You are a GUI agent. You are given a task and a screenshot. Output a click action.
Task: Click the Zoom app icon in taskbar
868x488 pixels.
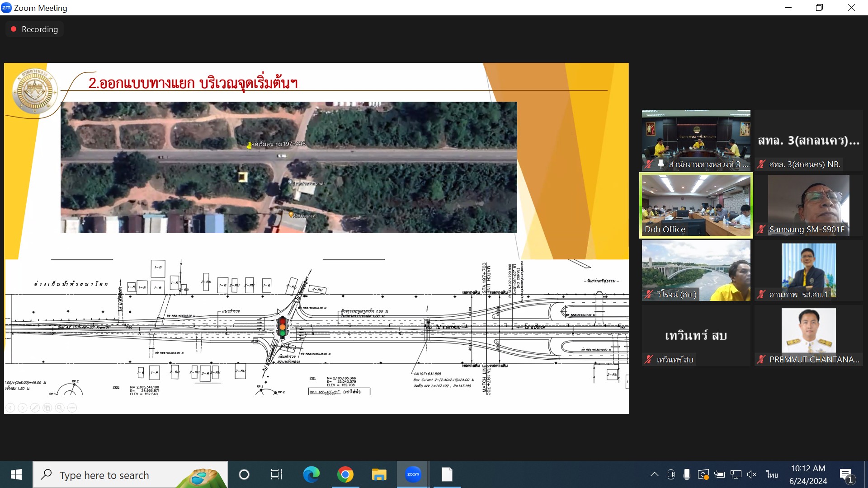413,474
